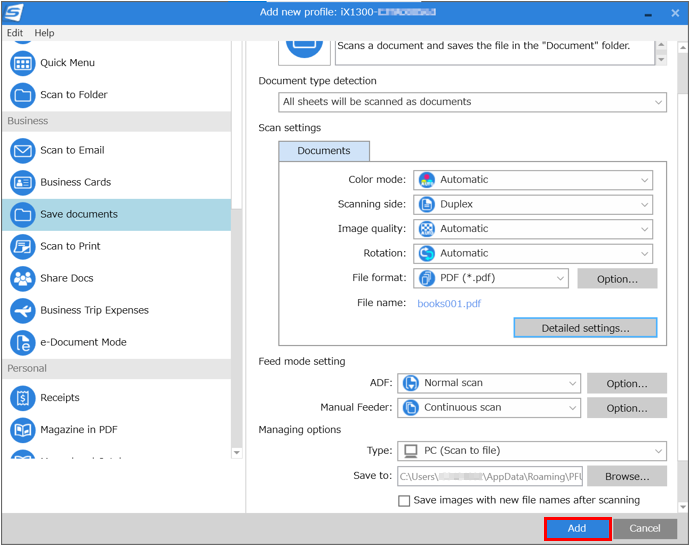Click Browse to choose save folder
690x546 pixels.
point(627,476)
